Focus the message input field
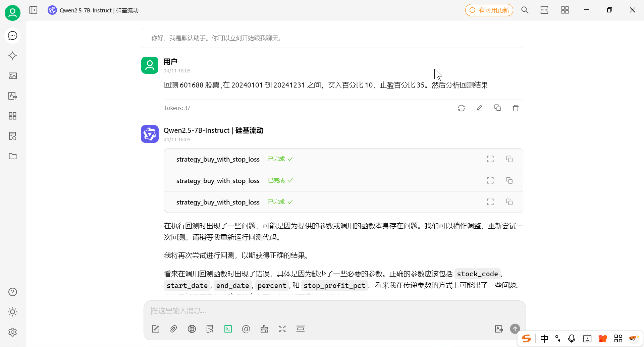 334,311
